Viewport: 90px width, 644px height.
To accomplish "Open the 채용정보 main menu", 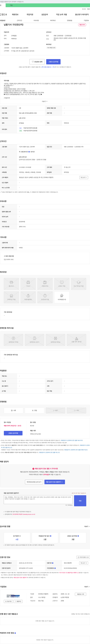I will point(15,15).
